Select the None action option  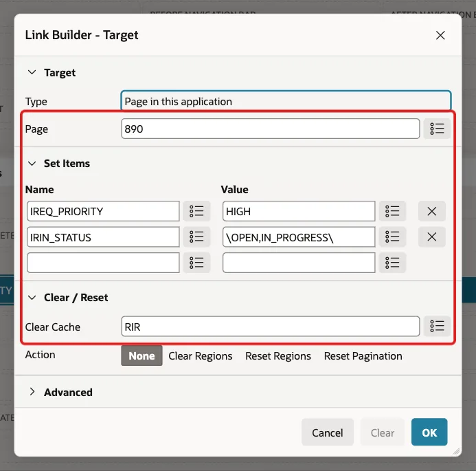pos(141,356)
